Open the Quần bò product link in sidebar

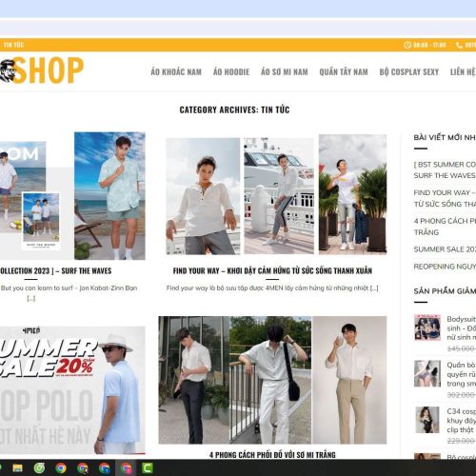pos(462,374)
